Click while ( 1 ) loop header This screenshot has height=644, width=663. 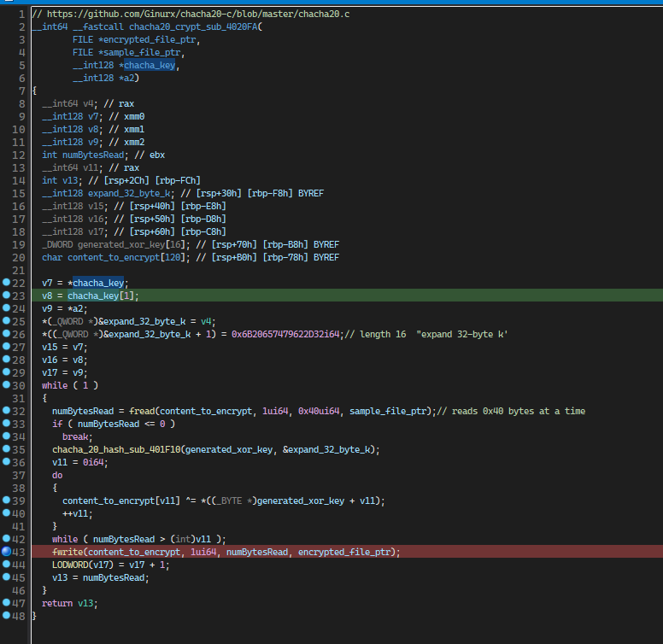click(70, 385)
